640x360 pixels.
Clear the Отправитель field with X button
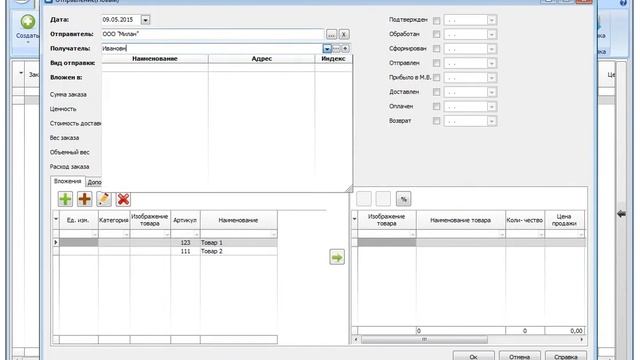coord(344,34)
